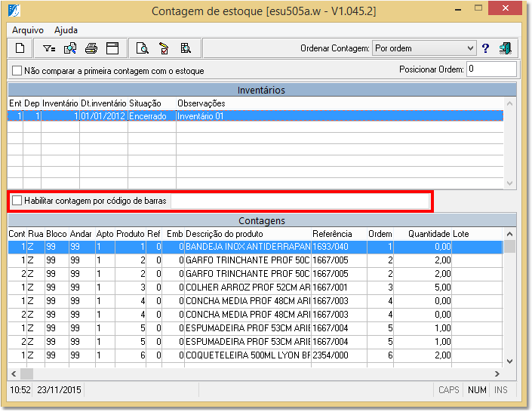
Task: Maximize the Contagem de estoque window
Action: point(478,8)
